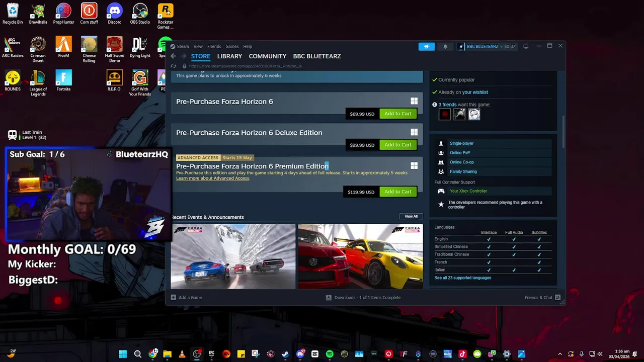The width and height of the screenshot is (644, 362).
Task: Open R.E.P.O. desktop shortcut
Action: 114,80
